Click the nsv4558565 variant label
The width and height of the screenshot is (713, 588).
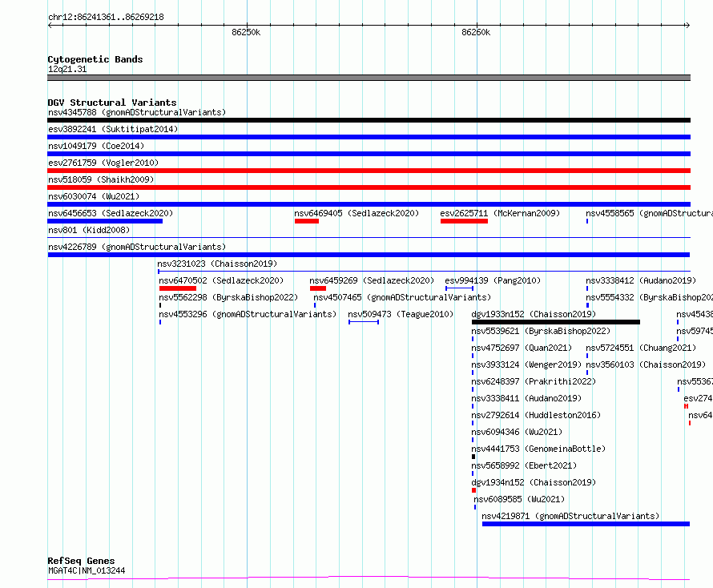(x=649, y=213)
